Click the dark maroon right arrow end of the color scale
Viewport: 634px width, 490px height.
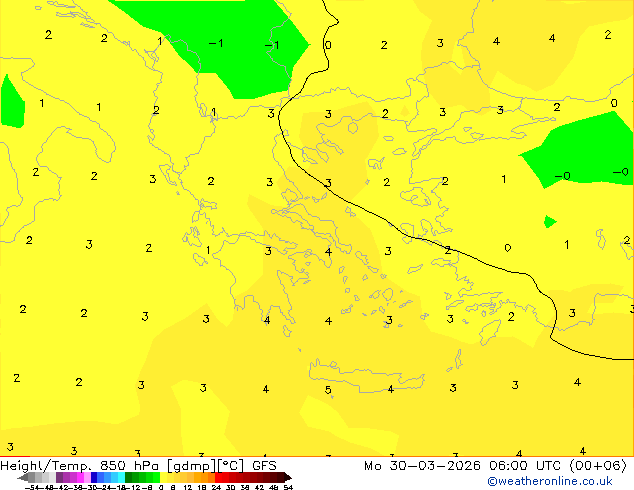288,477
